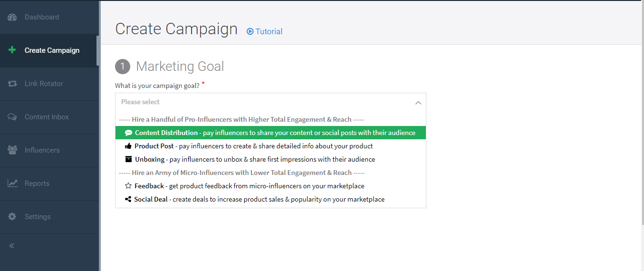Screen dimensions: 644x271
Task: Click the Influencers people group icon
Action: click(12, 150)
